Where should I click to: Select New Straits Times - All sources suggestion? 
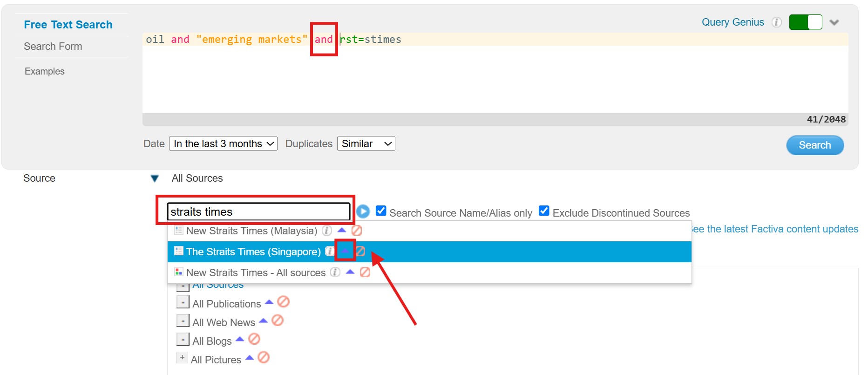click(x=256, y=273)
